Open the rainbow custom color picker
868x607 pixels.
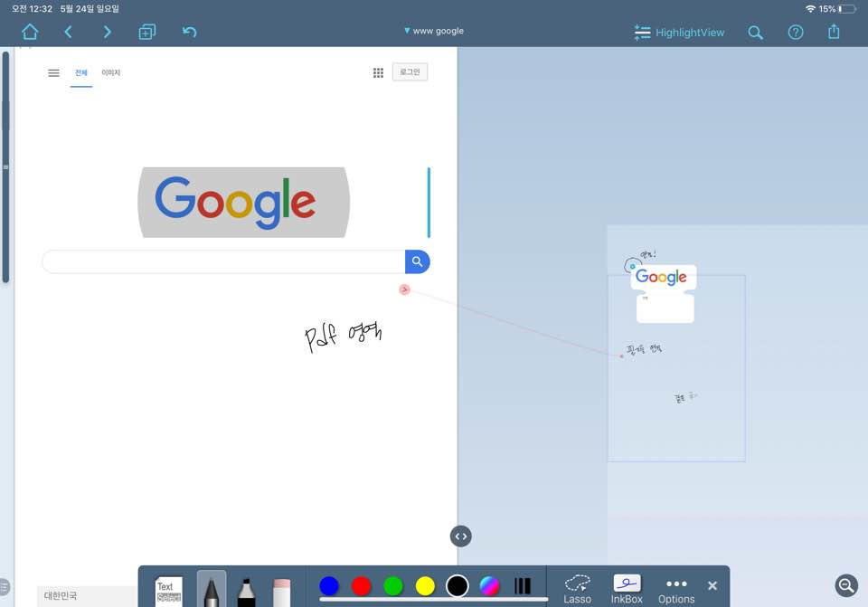489,585
